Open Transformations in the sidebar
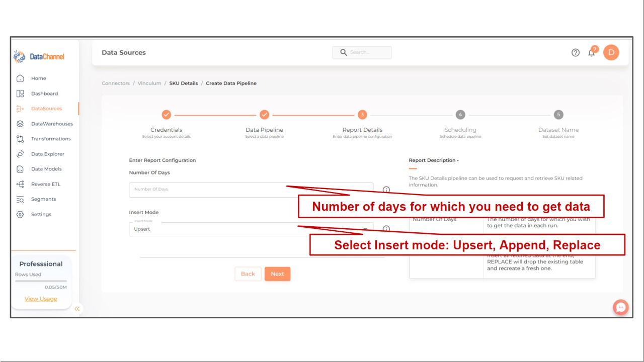 click(51, 139)
